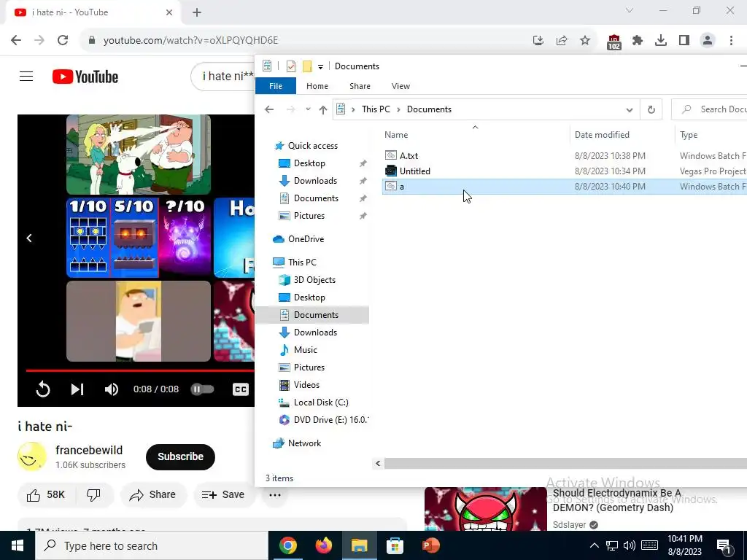Click This PC breadcrumb segment

pyautogui.click(x=376, y=109)
